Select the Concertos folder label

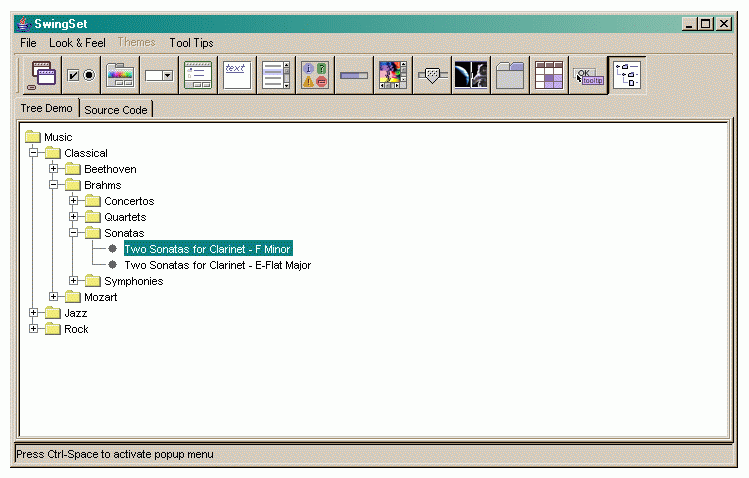click(129, 201)
